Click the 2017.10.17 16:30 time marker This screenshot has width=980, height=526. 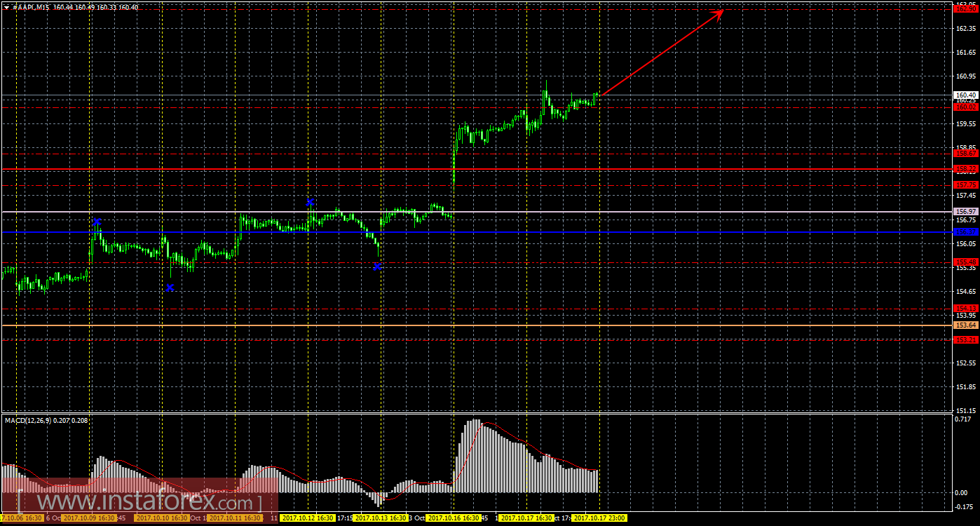526,518
